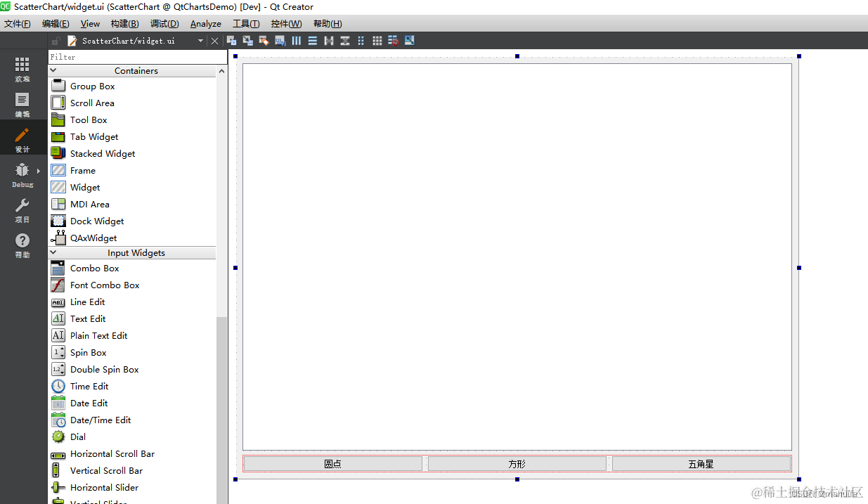Screen dimensions: 868x504
Task: Open the 控件(W) menu
Action: 286,24
